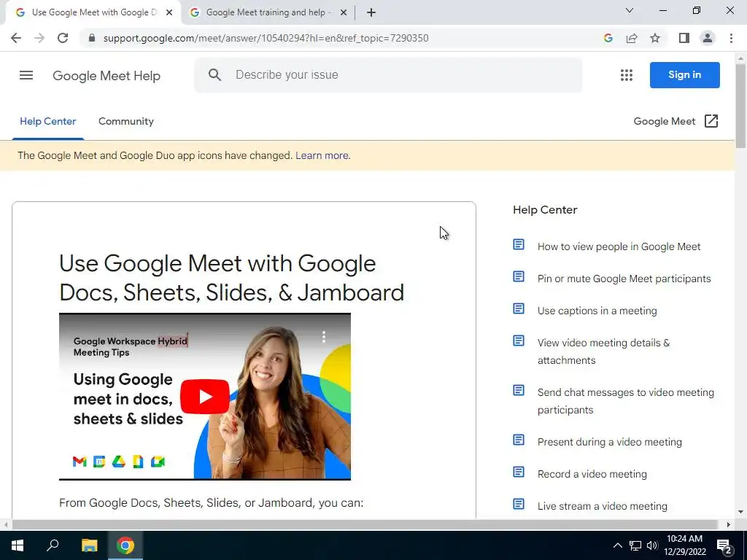The image size is (747, 560).
Task: Open video three-dot options
Action: (323, 337)
